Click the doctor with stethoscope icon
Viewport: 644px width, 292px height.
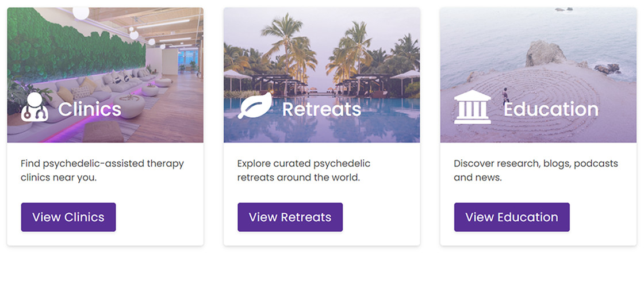(x=34, y=107)
